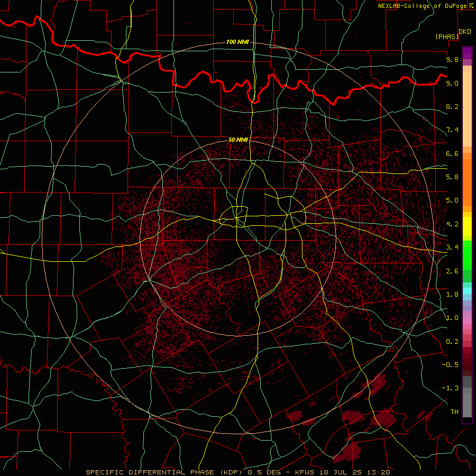Click the [PHAS] legend heading
The width and height of the screenshot is (476, 476).
[447, 36]
